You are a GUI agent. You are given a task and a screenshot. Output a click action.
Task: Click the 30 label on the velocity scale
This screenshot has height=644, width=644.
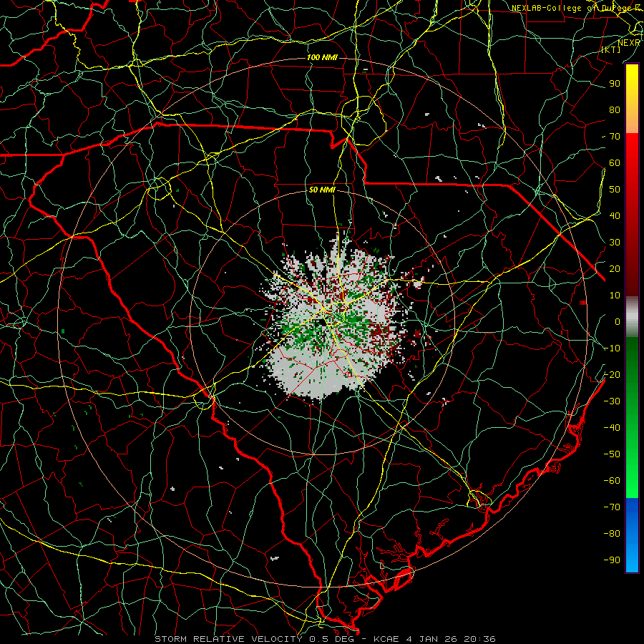coord(615,243)
